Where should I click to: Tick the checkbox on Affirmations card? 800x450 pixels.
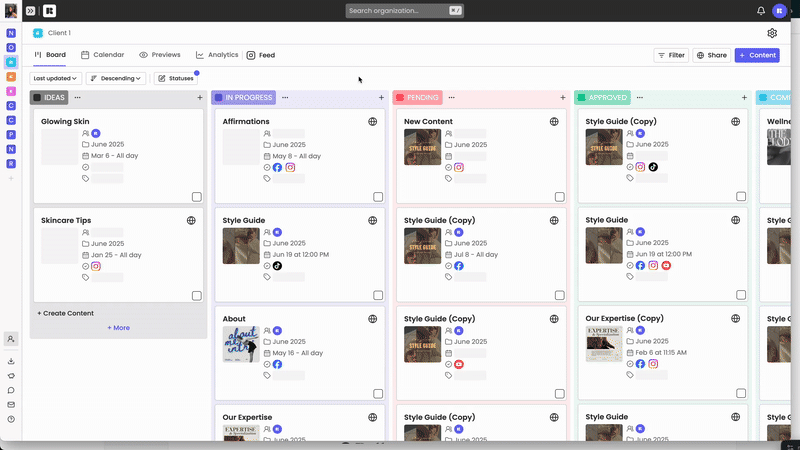(378, 197)
